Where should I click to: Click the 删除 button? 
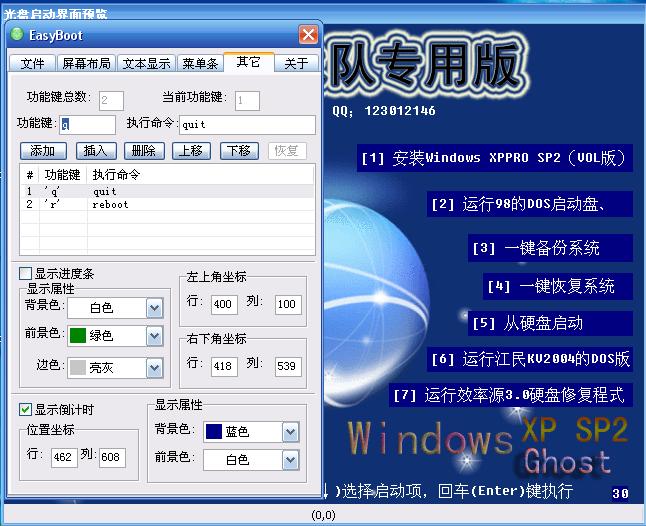(x=144, y=151)
